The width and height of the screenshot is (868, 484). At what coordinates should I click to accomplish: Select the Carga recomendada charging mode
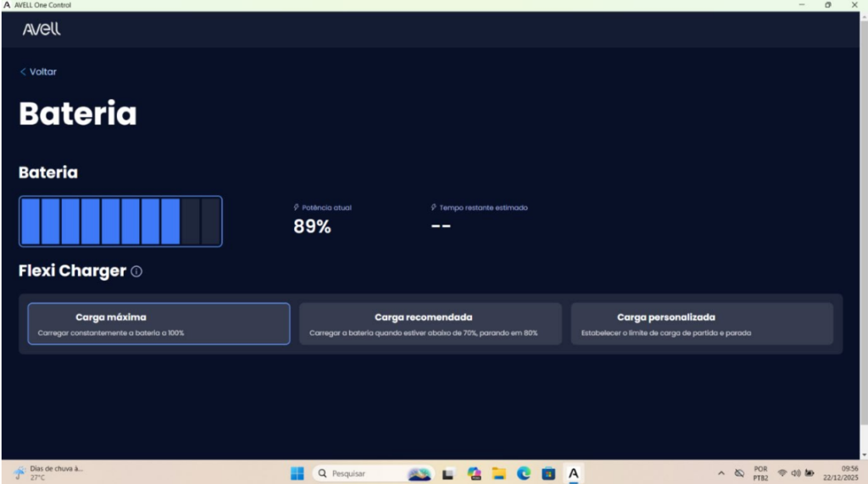pos(430,324)
